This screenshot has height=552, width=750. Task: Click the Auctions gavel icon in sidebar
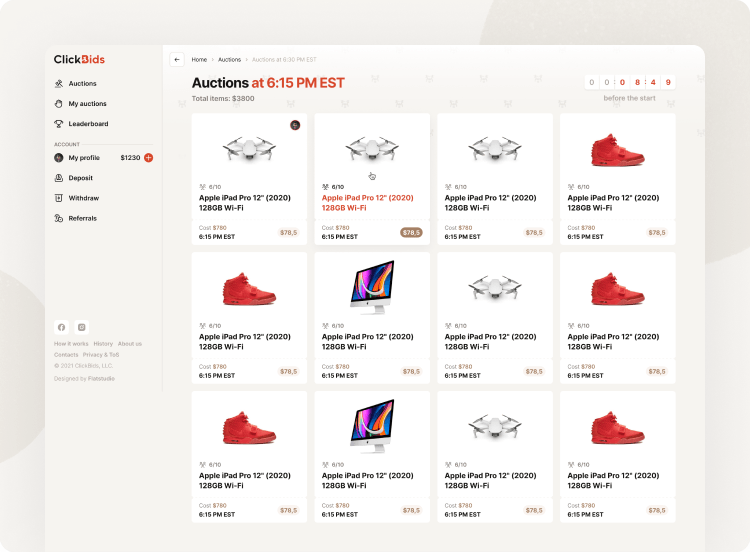(59, 84)
